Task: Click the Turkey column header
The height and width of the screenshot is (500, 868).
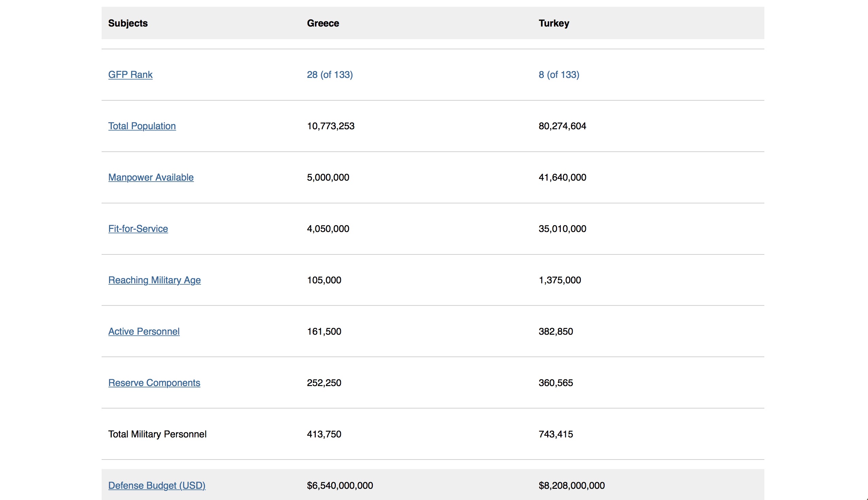Action: (553, 23)
